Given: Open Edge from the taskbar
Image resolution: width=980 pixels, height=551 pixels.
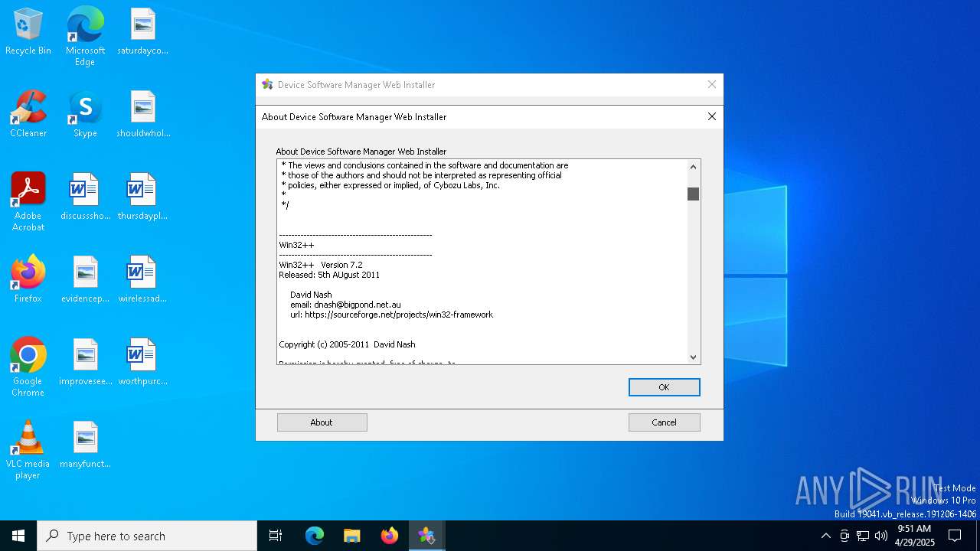Looking at the screenshot, I should (315, 536).
